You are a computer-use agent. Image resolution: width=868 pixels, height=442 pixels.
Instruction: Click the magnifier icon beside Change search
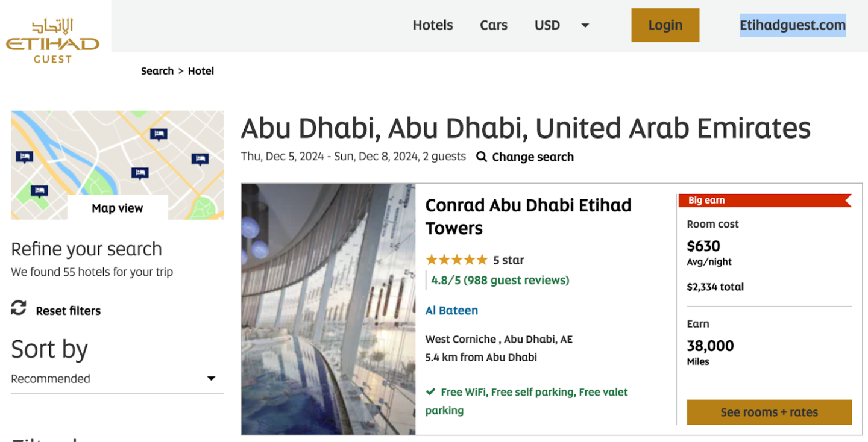(481, 157)
